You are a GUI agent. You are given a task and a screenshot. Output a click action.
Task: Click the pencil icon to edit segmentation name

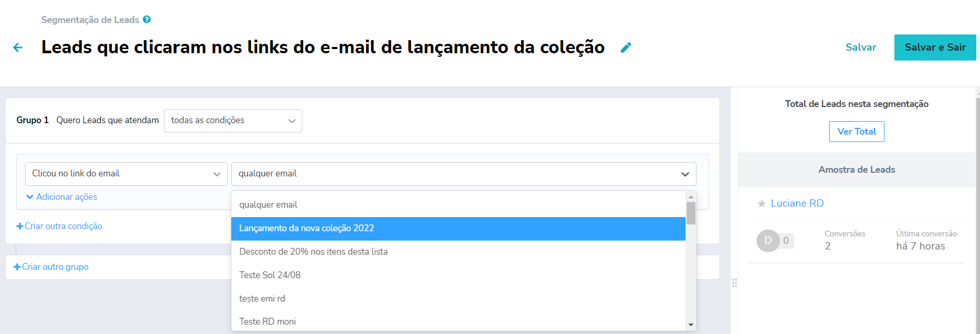[625, 47]
